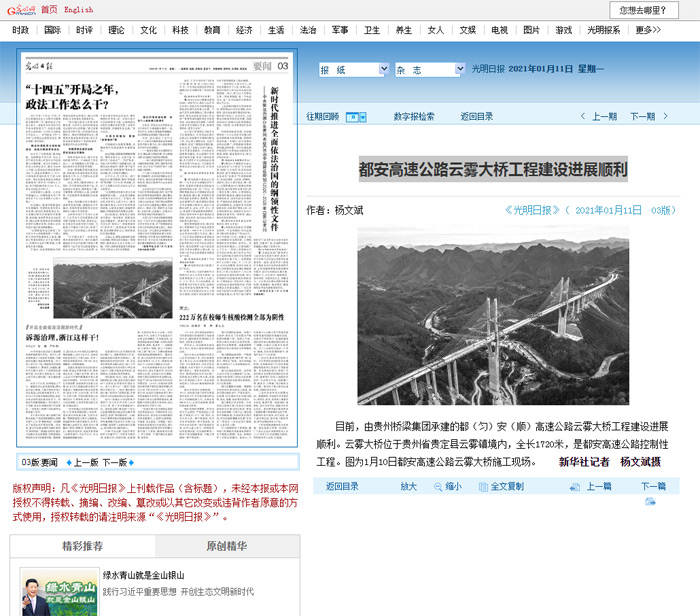Screen dimensions: 700x616
Task: Switch to the 精彩推荐 tab
Action: tap(83, 546)
